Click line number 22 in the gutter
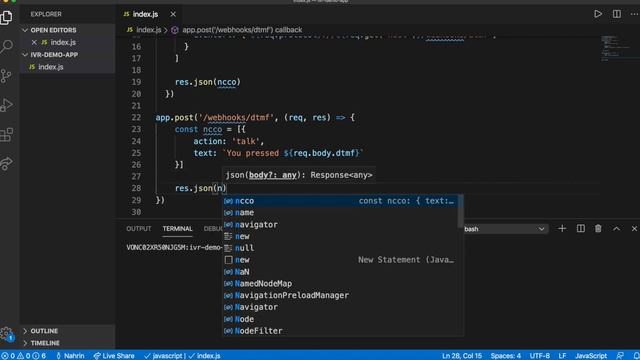640x360 pixels. tap(136, 118)
